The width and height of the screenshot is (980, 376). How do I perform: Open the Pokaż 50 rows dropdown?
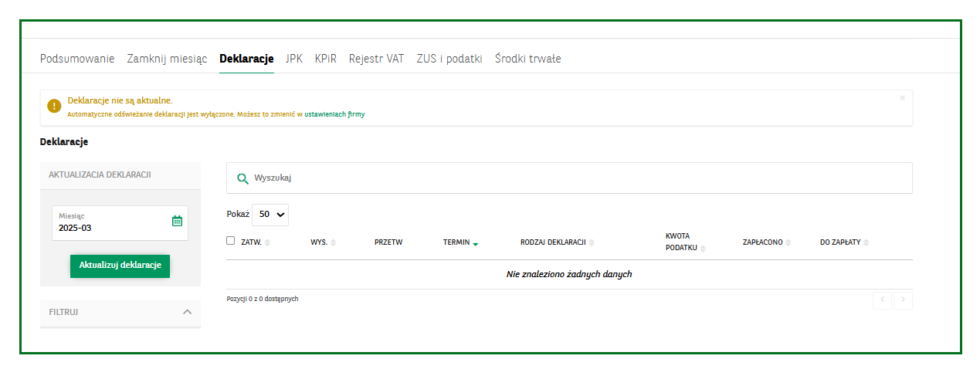pyautogui.click(x=270, y=215)
